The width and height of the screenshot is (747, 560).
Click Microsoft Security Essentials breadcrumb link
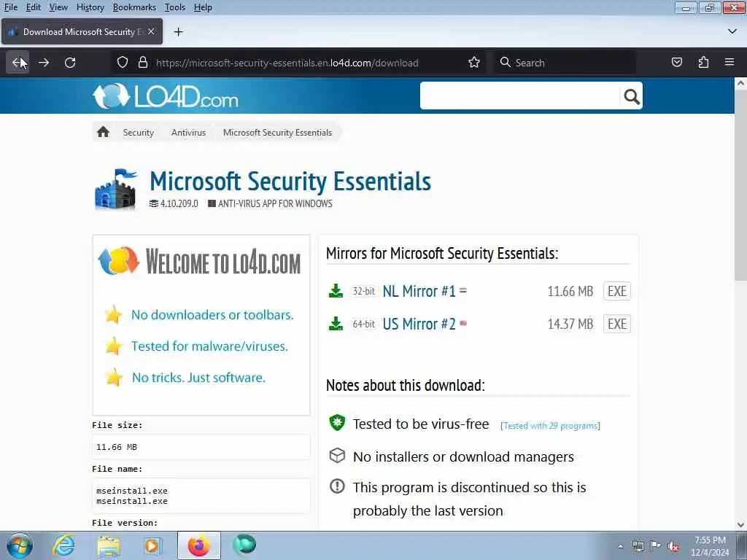(277, 133)
